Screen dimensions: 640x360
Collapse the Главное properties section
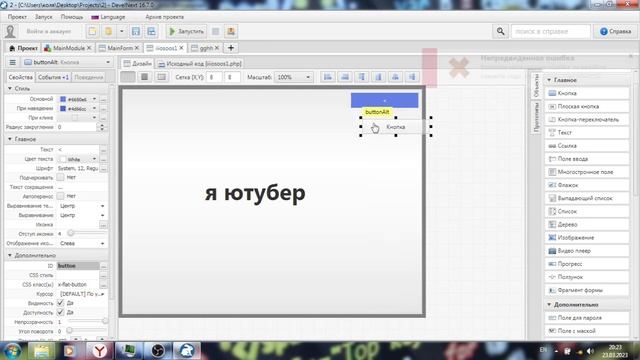[10, 139]
